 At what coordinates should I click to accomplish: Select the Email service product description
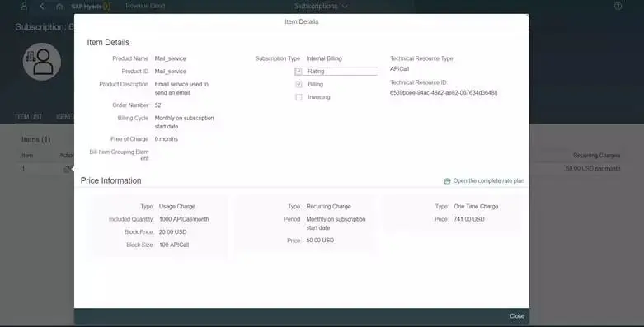point(181,89)
